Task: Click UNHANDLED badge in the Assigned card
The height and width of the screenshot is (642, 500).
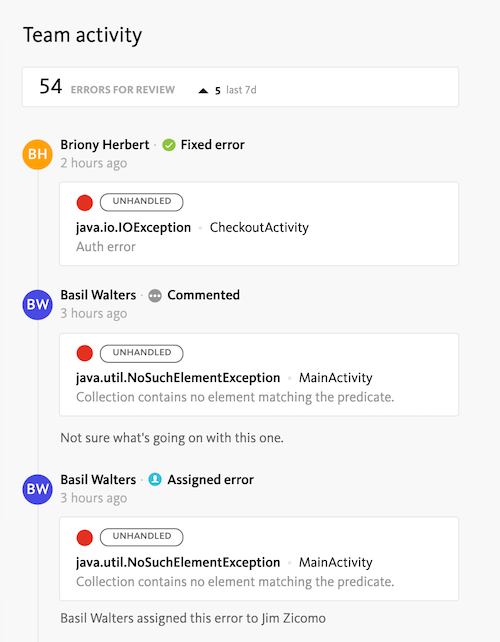Action: pos(142,537)
